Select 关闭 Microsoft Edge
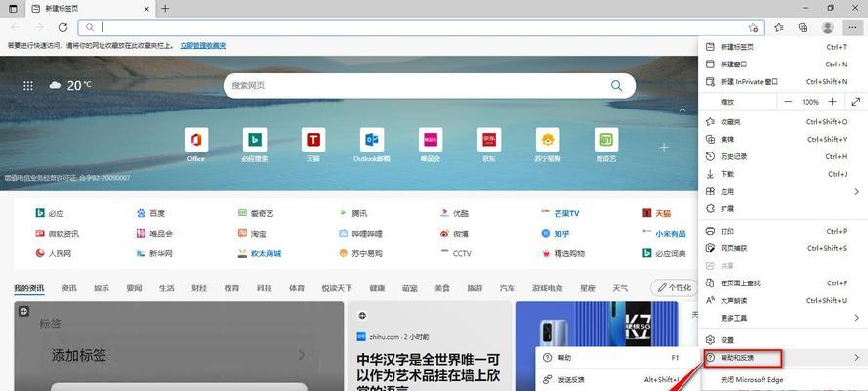 [783, 380]
